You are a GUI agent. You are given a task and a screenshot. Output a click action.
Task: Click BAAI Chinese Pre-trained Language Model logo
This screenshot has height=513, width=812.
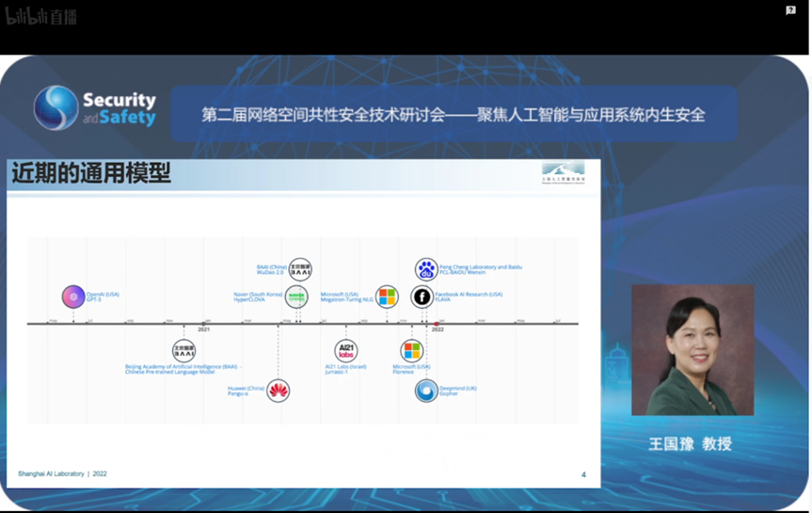[x=184, y=351]
